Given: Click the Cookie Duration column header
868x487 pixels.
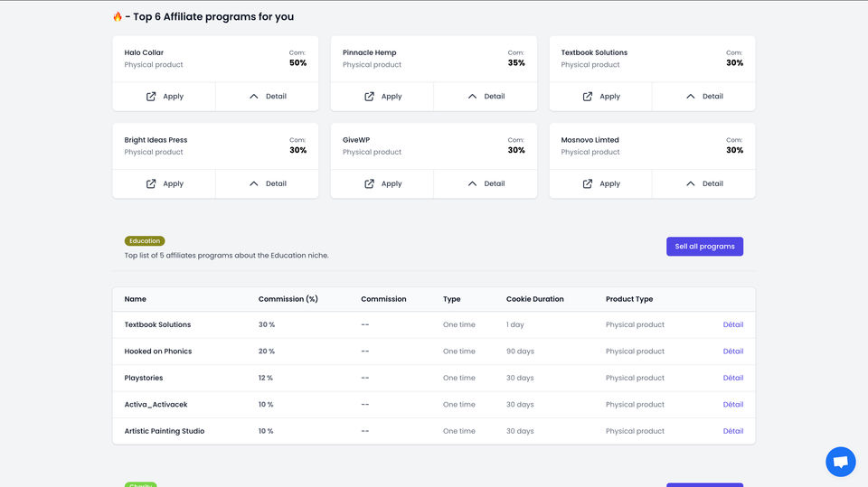Looking at the screenshot, I should point(534,299).
